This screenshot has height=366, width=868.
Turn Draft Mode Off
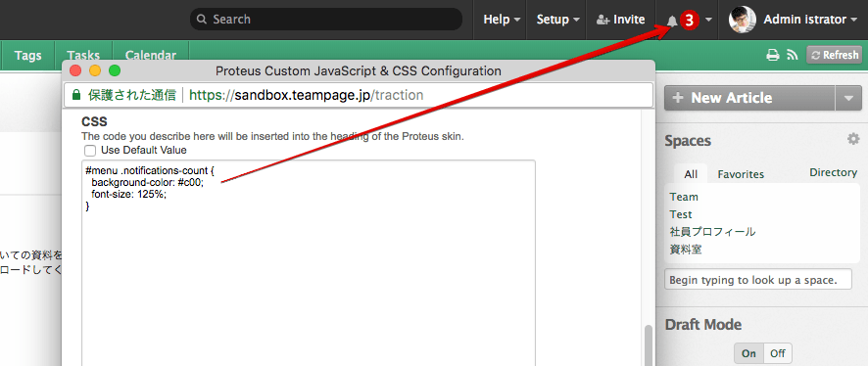(x=777, y=353)
